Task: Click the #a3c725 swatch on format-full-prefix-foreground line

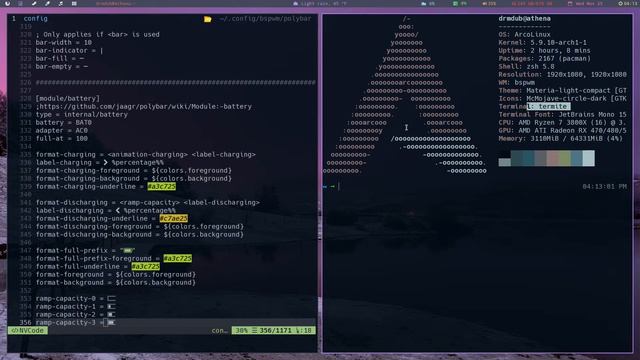Action: [x=178, y=258]
